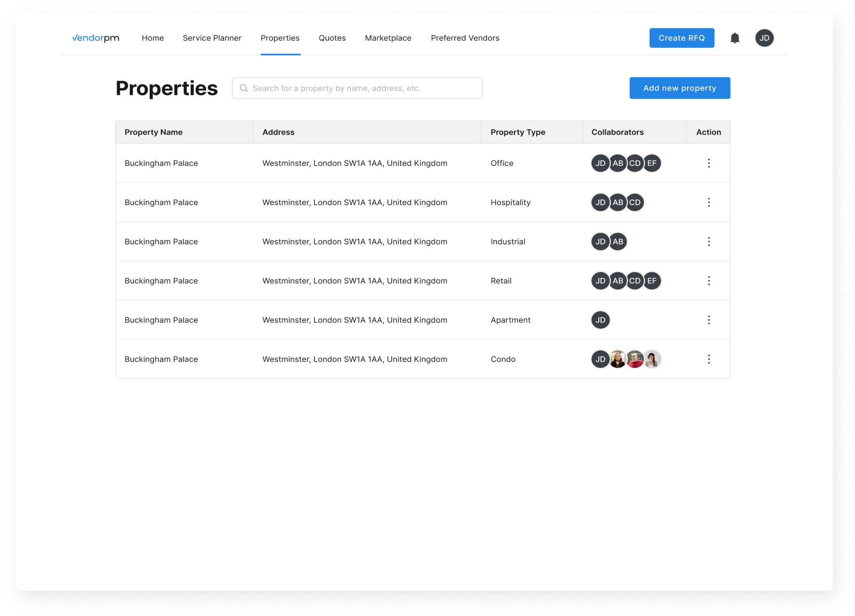Viewport: 855px width, 616px height.
Task: Click last photo avatar in Condo row
Action: point(652,359)
